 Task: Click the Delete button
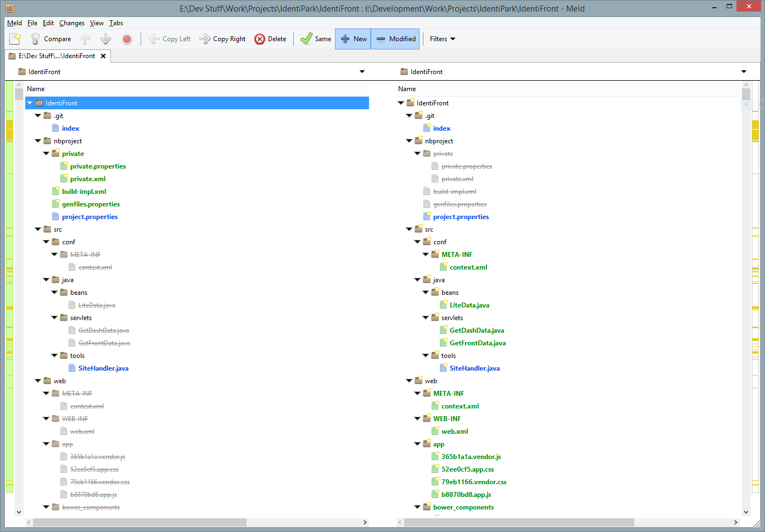pos(271,39)
